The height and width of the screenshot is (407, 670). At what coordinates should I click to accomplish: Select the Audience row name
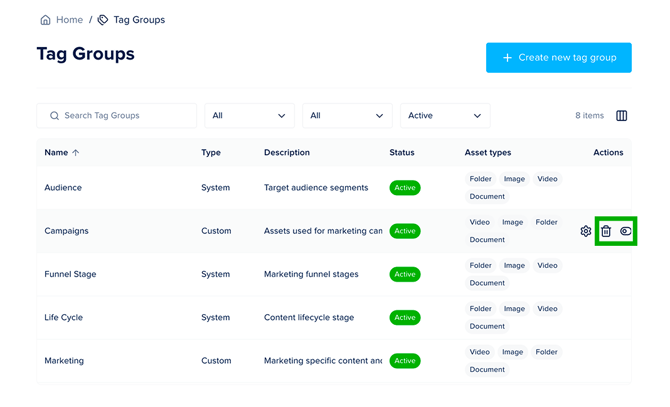63,187
